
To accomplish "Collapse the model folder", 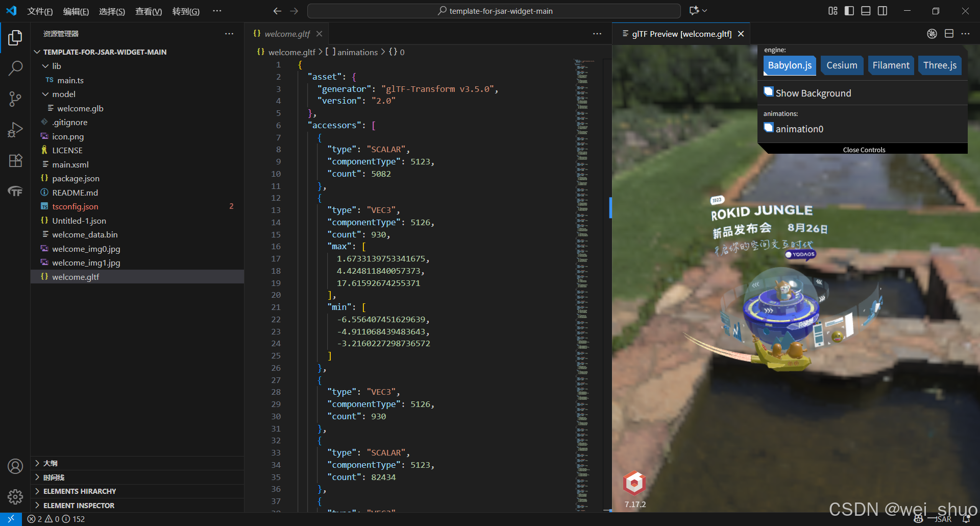I will coord(45,94).
